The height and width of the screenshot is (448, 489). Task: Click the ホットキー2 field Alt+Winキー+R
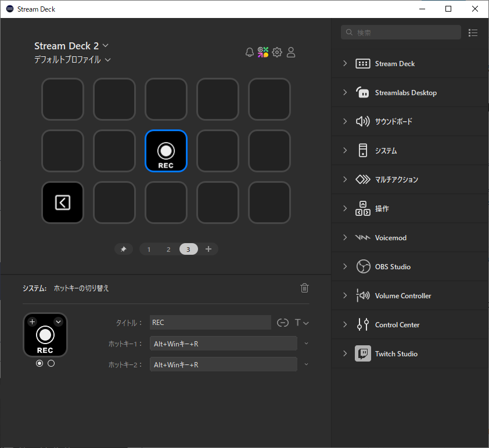223,364
